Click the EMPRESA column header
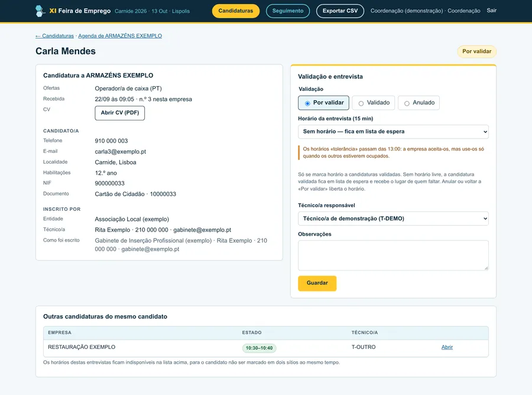 [60, 332]
